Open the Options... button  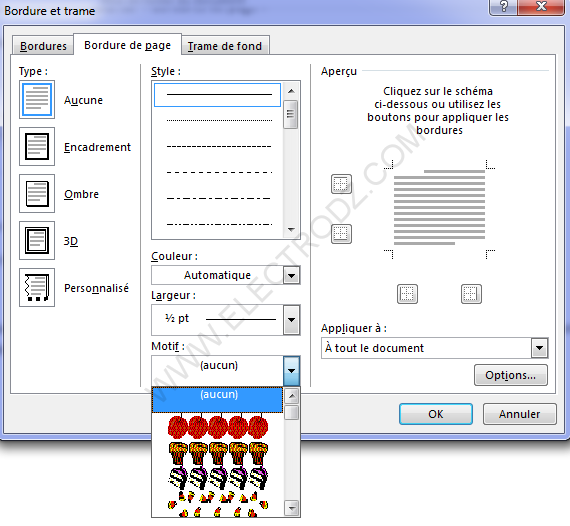(510, 375)
